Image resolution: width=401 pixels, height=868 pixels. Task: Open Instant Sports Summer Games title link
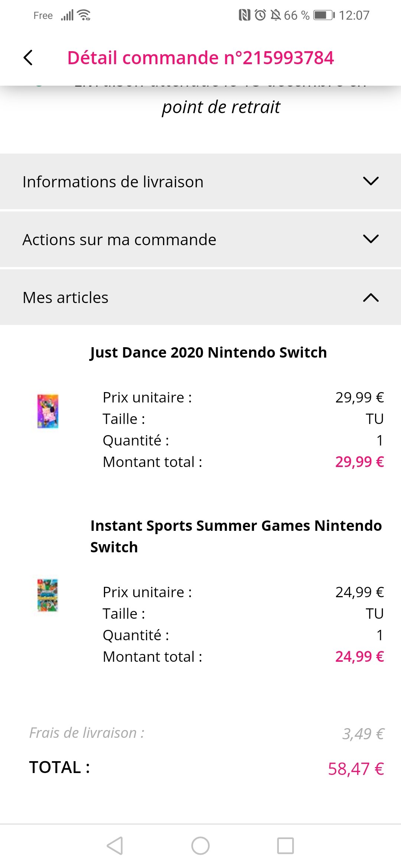coord(236,536)
